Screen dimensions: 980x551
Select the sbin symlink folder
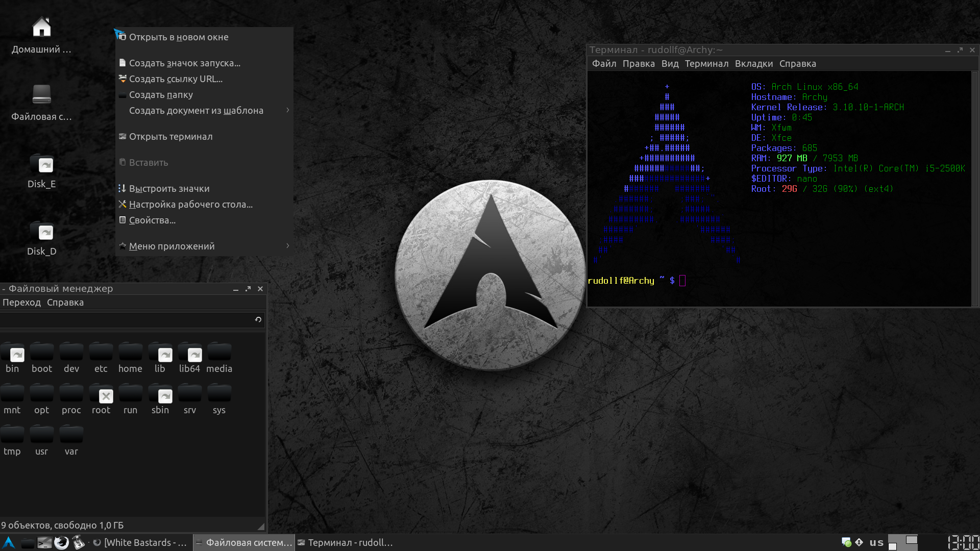pos(160,400)
